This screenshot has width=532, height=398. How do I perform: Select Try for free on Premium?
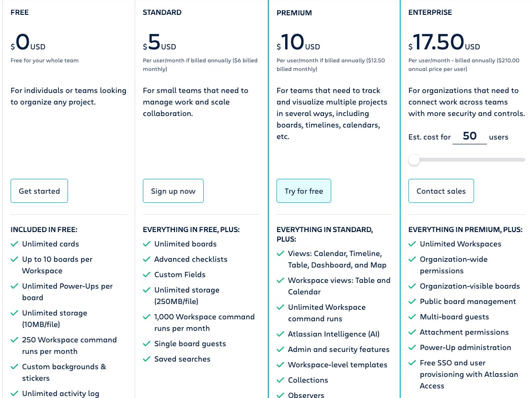point(304,191)
